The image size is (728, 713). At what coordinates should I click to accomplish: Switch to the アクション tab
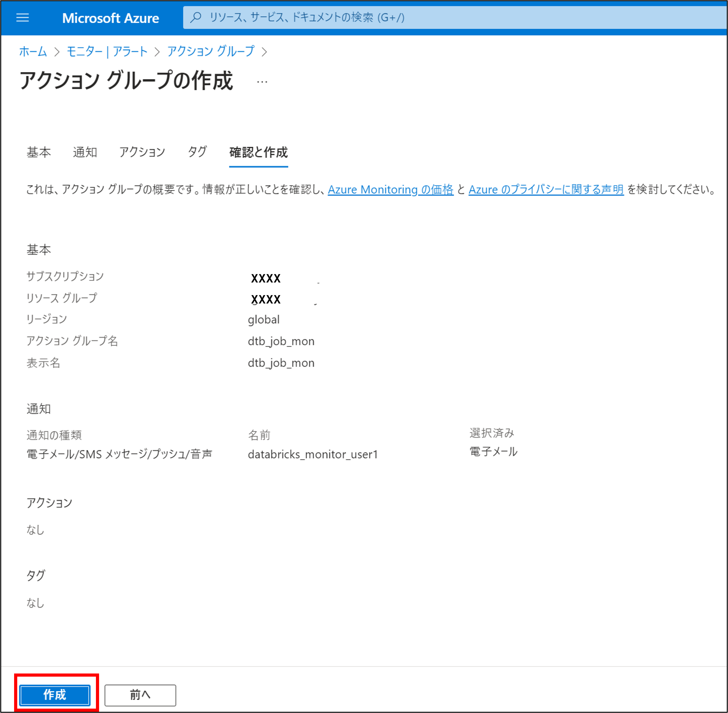pyautogui.click(x=142, y=152)
